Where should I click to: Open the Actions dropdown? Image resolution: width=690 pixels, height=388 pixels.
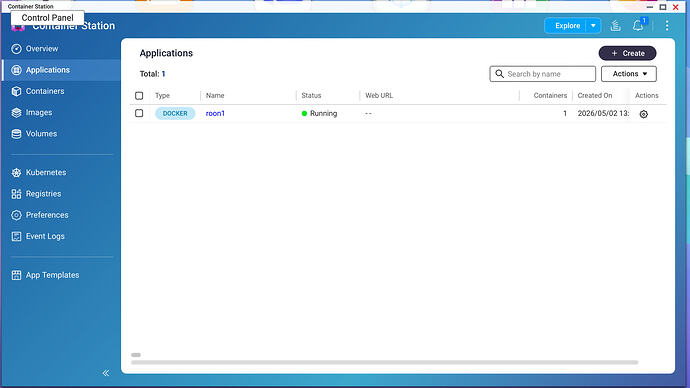tap(629, 74)
